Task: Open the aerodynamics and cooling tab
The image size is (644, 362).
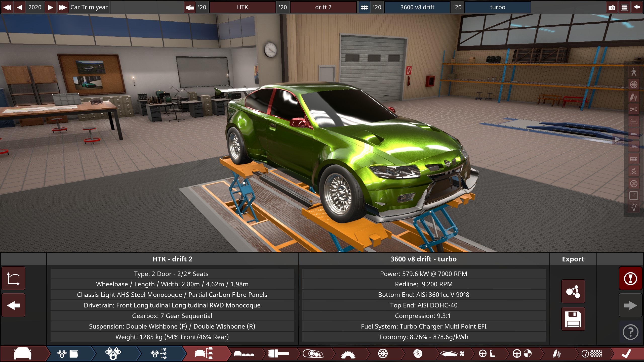Action: (452, 354)
